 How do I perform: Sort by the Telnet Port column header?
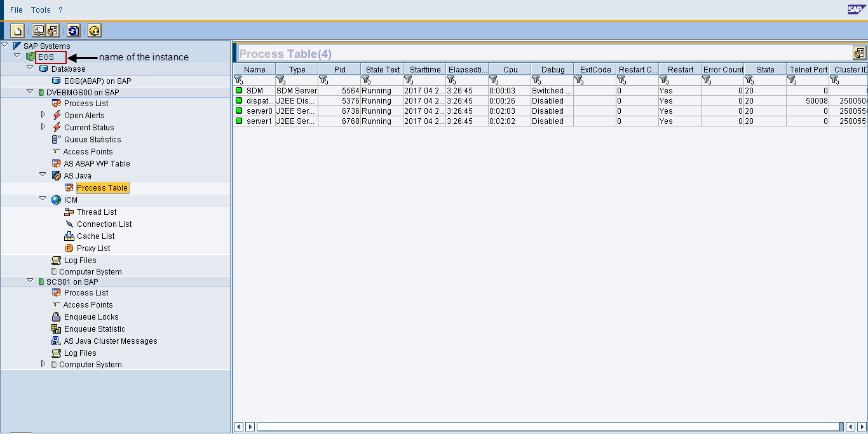coord(808,69)
